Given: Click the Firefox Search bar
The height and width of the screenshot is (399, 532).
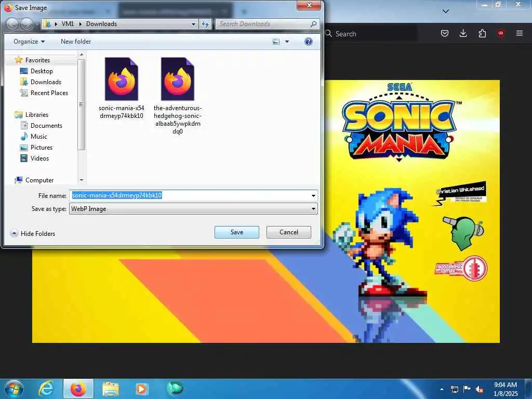Looking at the screenshot, I should [x=371, y=34].
